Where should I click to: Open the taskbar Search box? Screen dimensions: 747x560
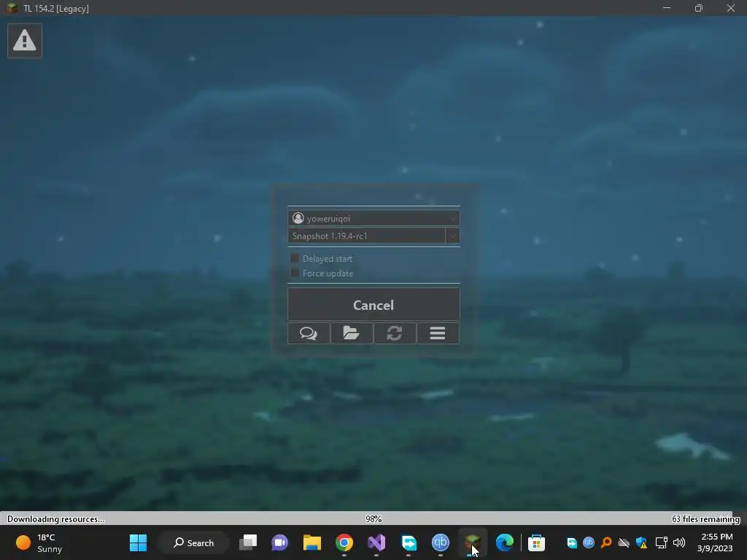[194, 542]
